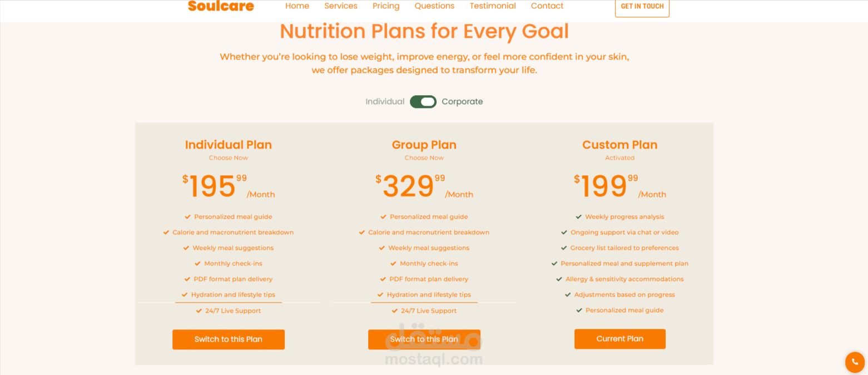This screenshot has height=375, width=868.
Task: Switch to the Individual Plan button
Action: tap(229, 339)
